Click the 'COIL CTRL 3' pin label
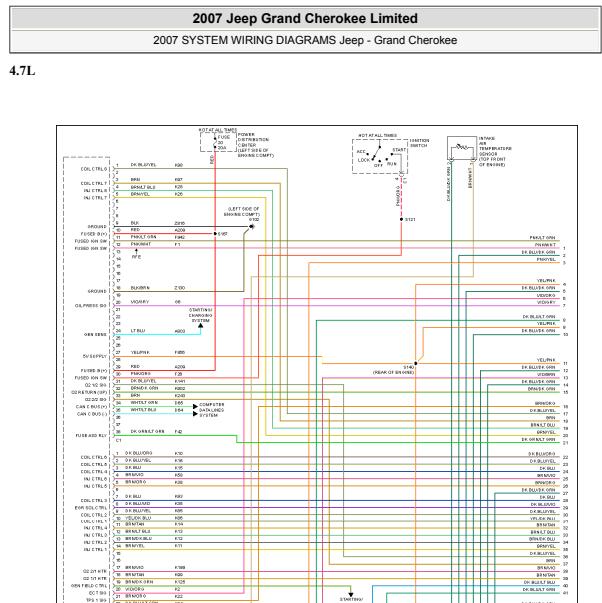 pyautogui.click(x=94, y=501)
